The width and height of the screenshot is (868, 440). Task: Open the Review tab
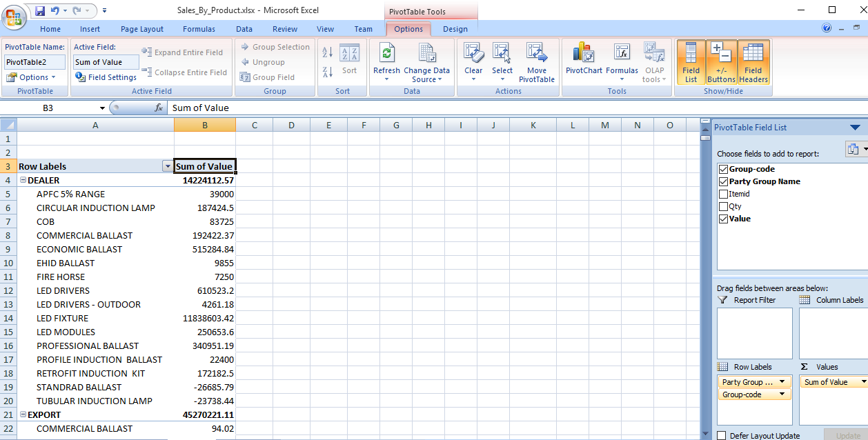(x=285, y=29)
